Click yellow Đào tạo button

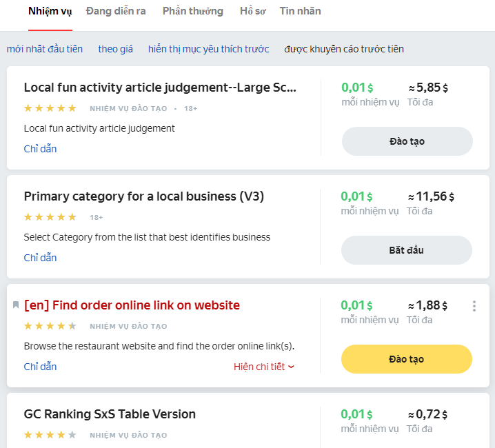[x=407, y=359]
